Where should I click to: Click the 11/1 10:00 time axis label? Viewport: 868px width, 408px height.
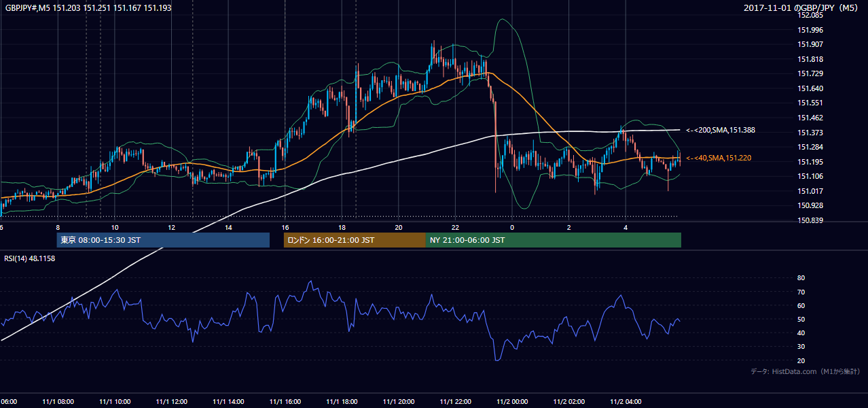coord(115,401)
